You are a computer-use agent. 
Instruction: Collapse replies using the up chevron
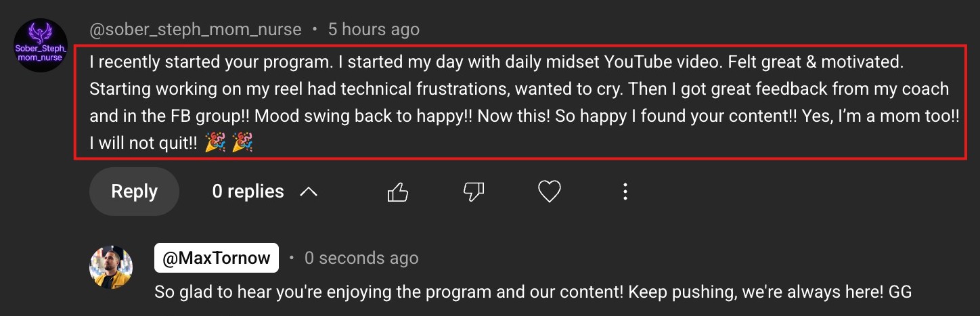(x=309, y=192)
